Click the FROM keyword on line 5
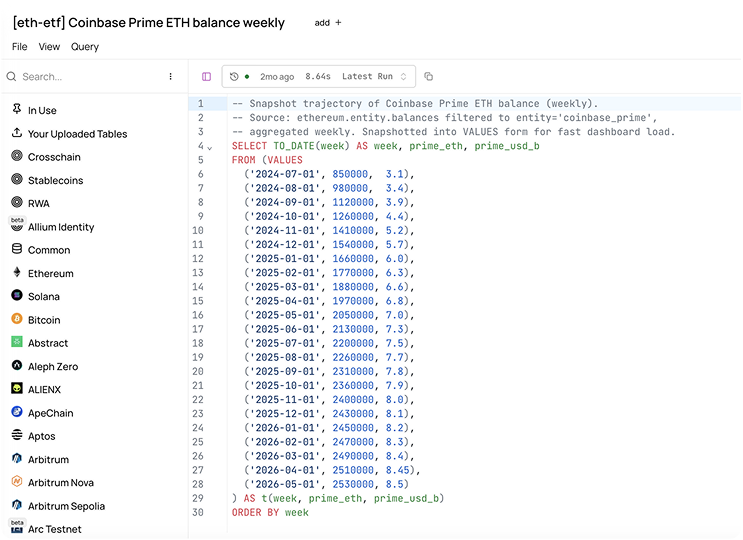This screenshot has width=743, height=540. [243, 160]
